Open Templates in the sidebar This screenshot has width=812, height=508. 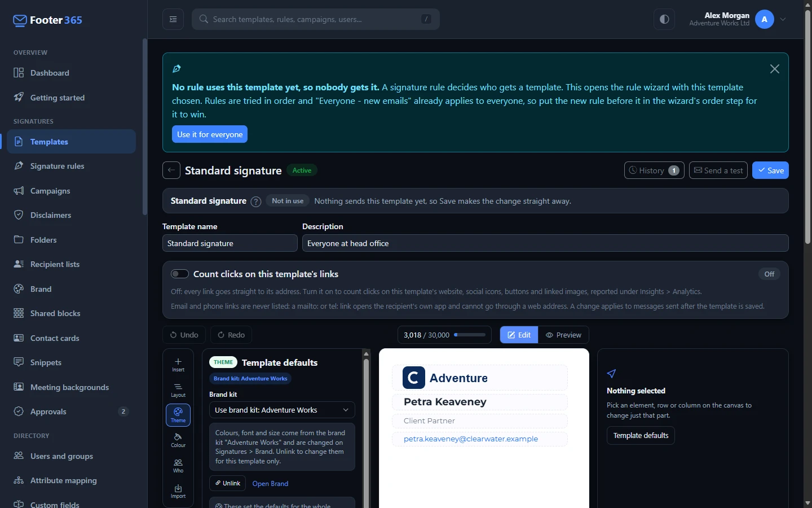(x=72, y=142)
